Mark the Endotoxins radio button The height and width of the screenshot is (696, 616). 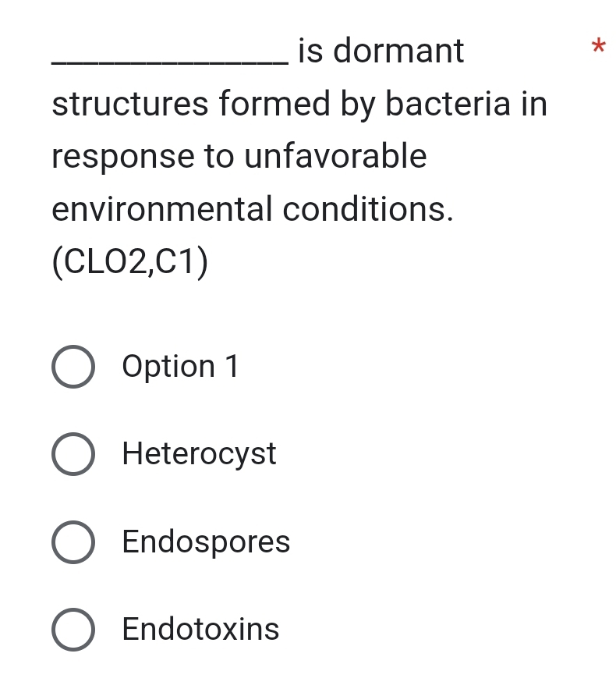74,630
